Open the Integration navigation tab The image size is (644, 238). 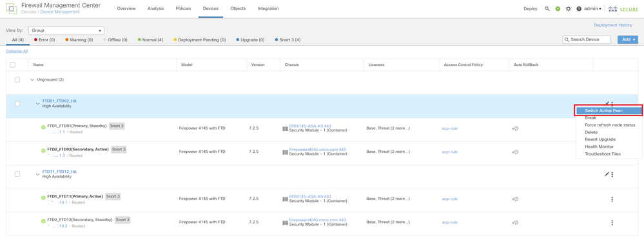coord(268,8)
